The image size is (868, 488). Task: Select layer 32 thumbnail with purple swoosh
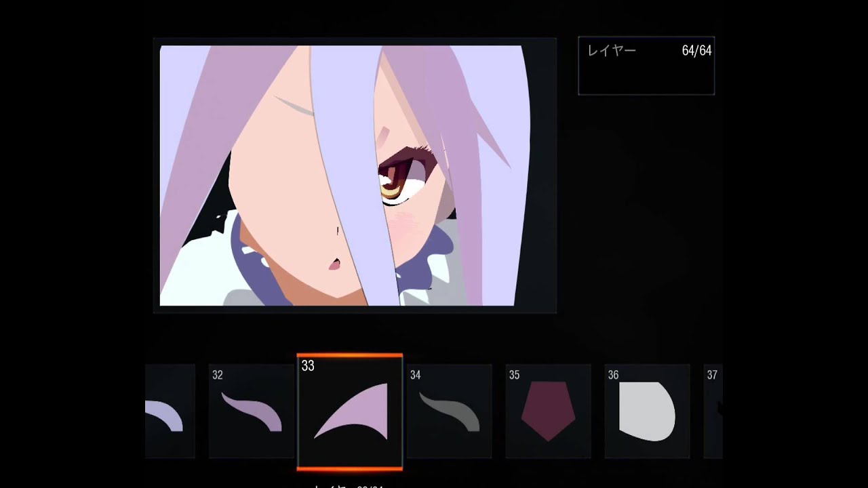click(x=251, y=411)
